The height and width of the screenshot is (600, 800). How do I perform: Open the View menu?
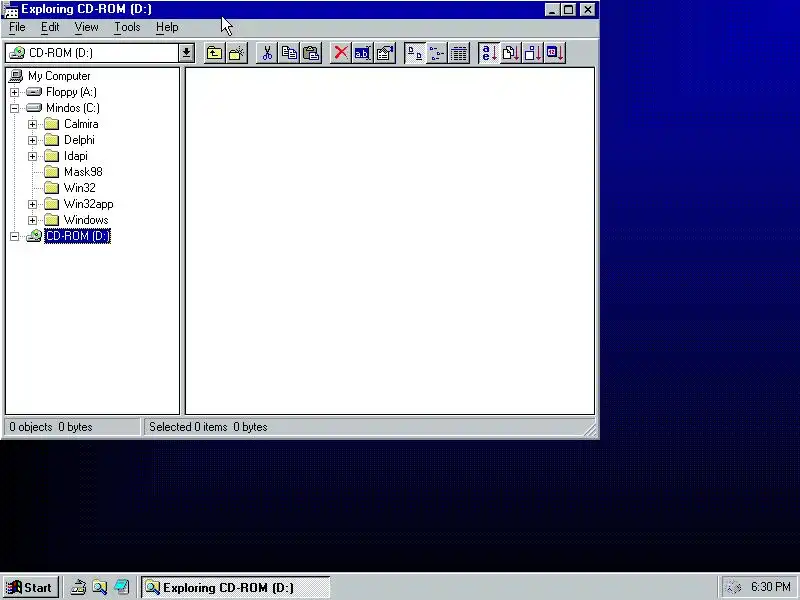pos(86,27)
